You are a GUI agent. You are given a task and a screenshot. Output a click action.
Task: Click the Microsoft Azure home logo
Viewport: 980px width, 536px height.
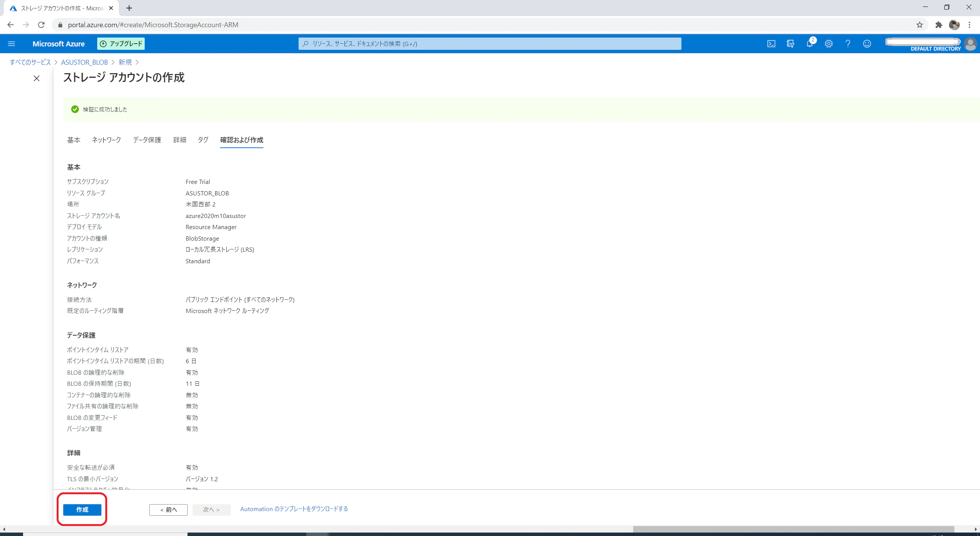[x=59, y=44]
